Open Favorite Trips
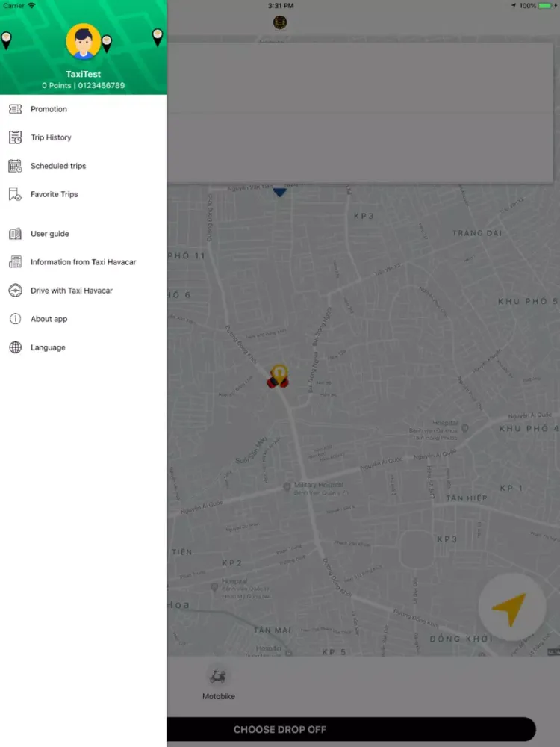 pyautogui.click(x=84, y=194)
